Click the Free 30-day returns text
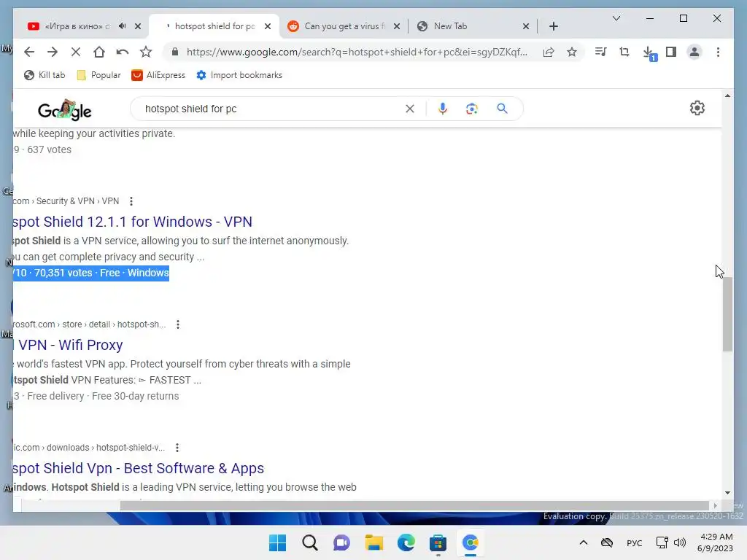This screenshot has width=747, height=560. point(135,396)
